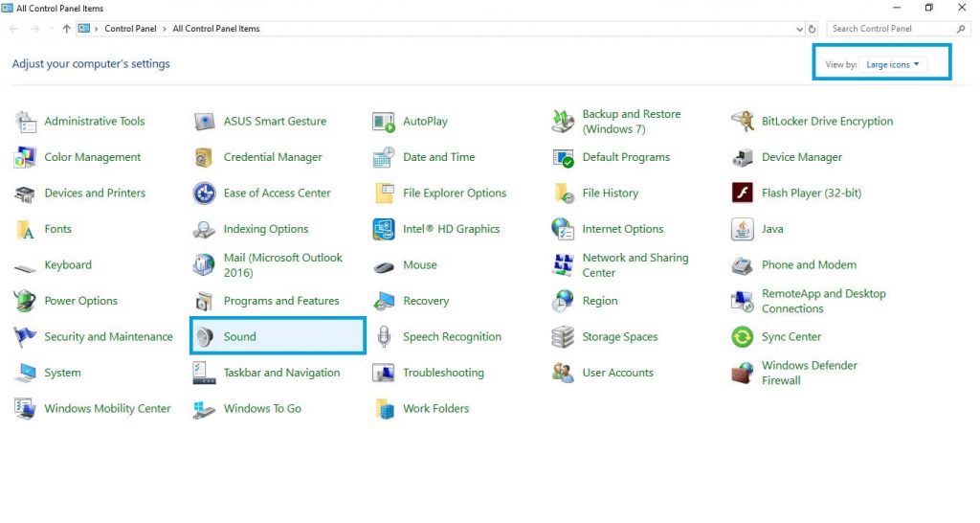Open the Recovery link
Screen dimensions: 980x523
[426, 301]
